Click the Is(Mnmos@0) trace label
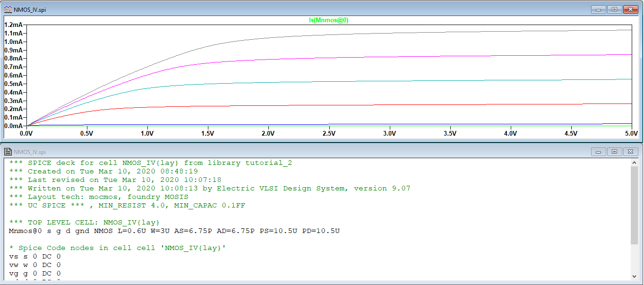Viewport: 644px width, 285px height. coord(329,20)
